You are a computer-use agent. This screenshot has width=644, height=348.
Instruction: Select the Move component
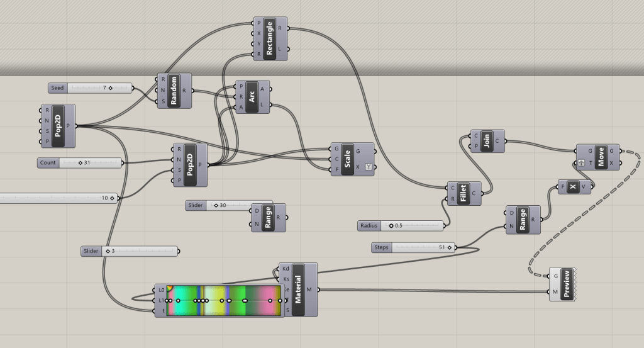[x=601, y=157]
